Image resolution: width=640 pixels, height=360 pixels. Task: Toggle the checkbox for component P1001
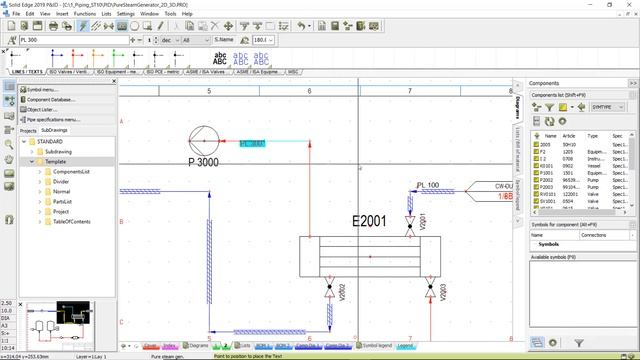click(536, 173)
